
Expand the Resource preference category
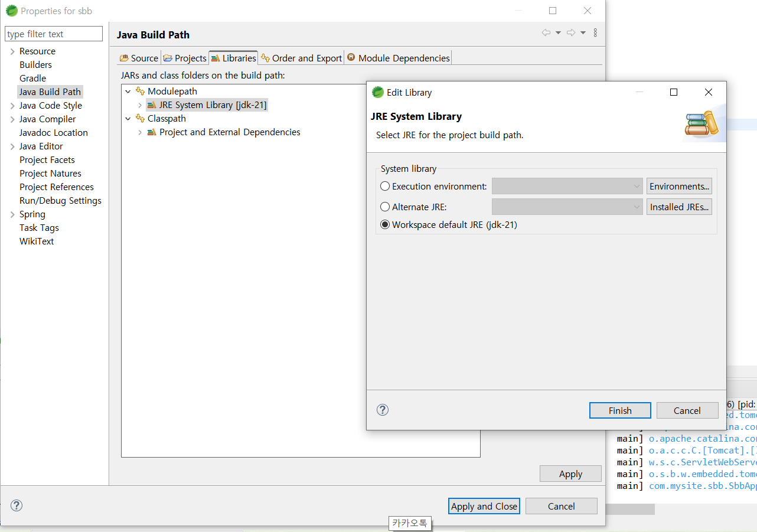[x=12, y=51]
